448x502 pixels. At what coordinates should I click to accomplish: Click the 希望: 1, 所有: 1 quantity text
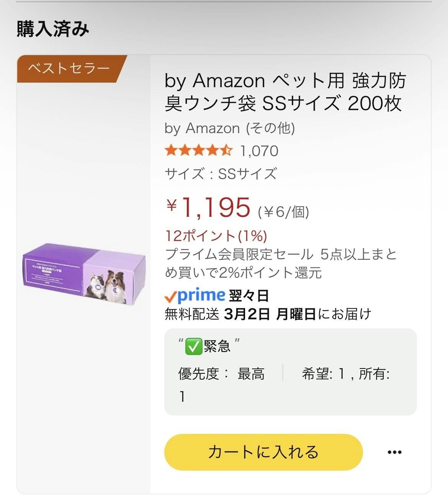[345, 374]
